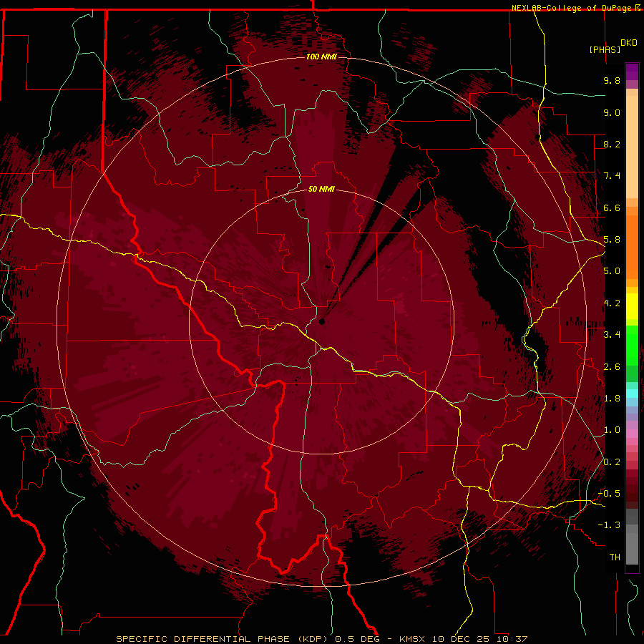Pick the cyan segment of the color scale
Screen dimensions: 644x644
point(632,393)
